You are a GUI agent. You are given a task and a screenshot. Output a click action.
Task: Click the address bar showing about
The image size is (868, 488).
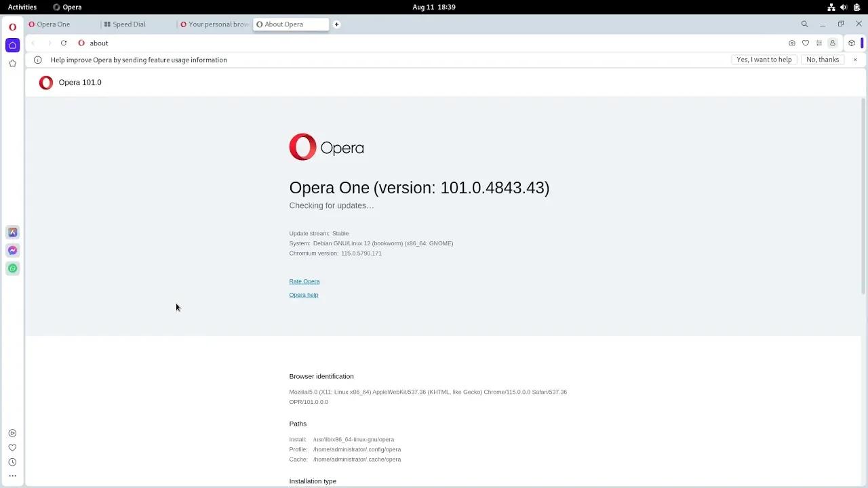click(x=98, y=43)
